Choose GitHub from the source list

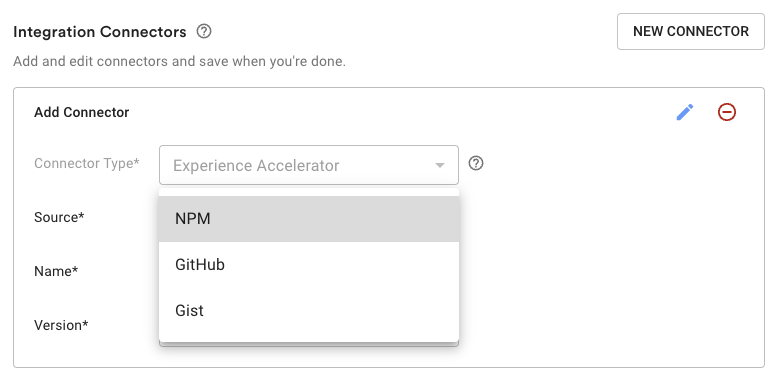309,265
